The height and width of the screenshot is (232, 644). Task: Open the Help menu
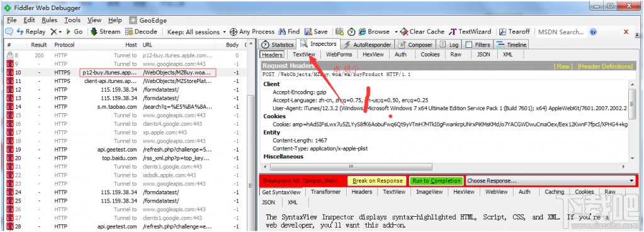(115, 20)
